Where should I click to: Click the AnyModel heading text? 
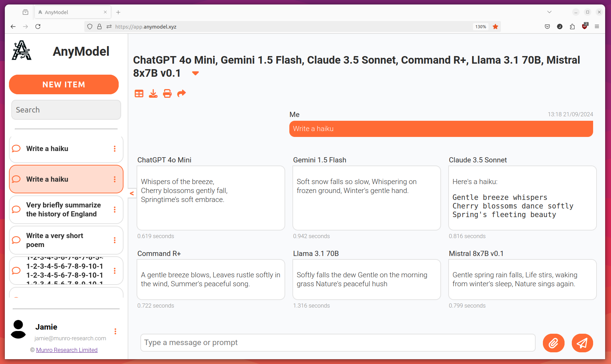pyautogui.click(x=81, y=51)
